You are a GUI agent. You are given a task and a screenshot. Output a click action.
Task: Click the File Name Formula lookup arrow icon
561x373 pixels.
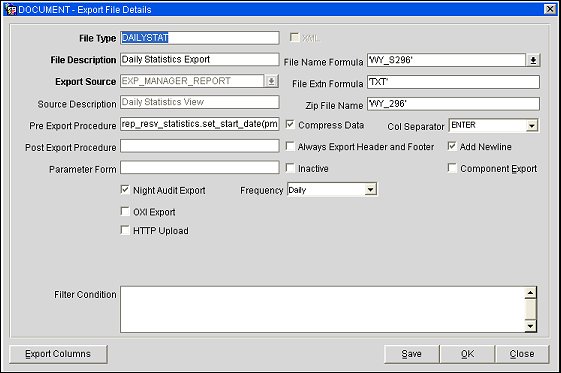(x=533, y=60)
